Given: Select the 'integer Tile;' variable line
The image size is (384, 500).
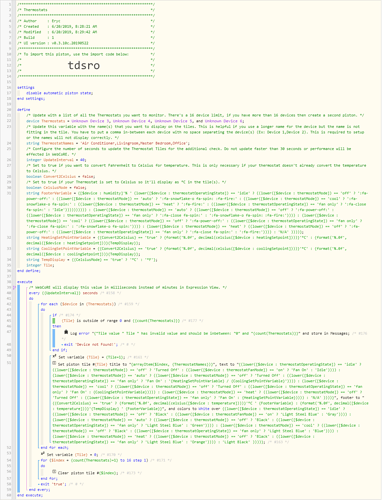Looking at the screenshot, I should (x=40, y=265).
